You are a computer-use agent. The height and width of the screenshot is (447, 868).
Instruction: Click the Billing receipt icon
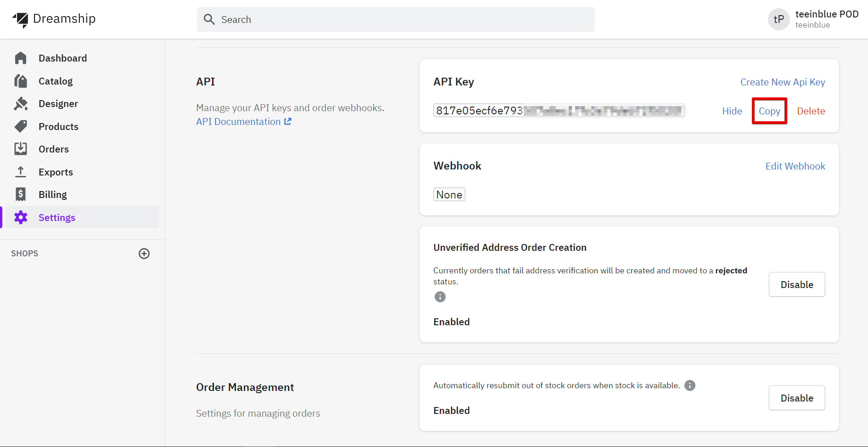21,194
